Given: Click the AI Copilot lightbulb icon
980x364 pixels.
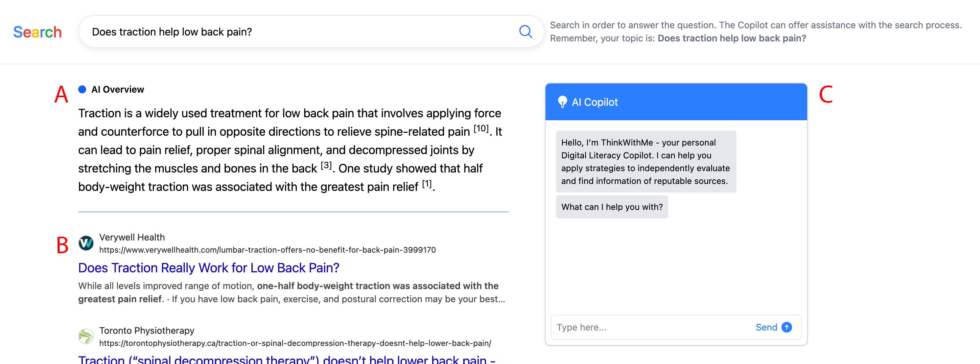Looking at the screenshot, I should [562, 102].
